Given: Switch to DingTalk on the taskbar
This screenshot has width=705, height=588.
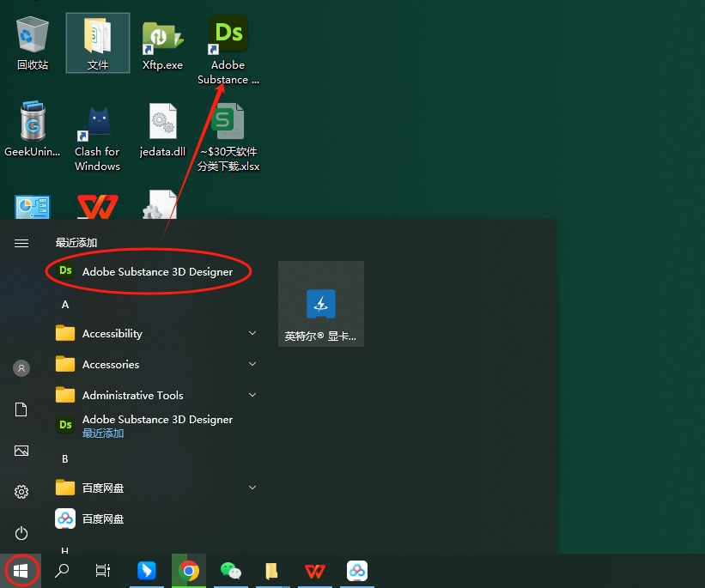Looking at the screenshot, I should point(147,571).
